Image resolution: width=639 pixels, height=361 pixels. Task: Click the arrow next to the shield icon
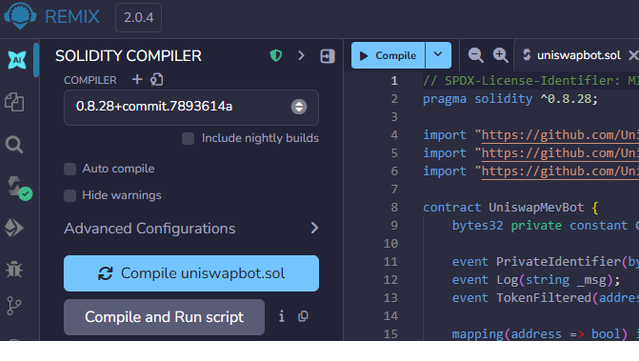pyautogui.click(x=301, y=55)
